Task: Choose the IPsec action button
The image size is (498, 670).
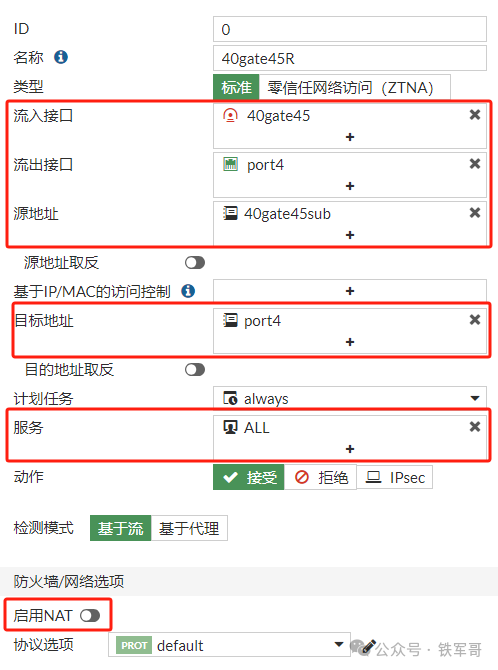Action: pos(395,477)
